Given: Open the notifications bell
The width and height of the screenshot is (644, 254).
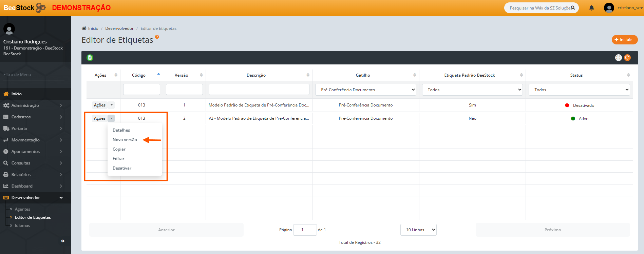Looking at the screenshot, I should 591,8.
